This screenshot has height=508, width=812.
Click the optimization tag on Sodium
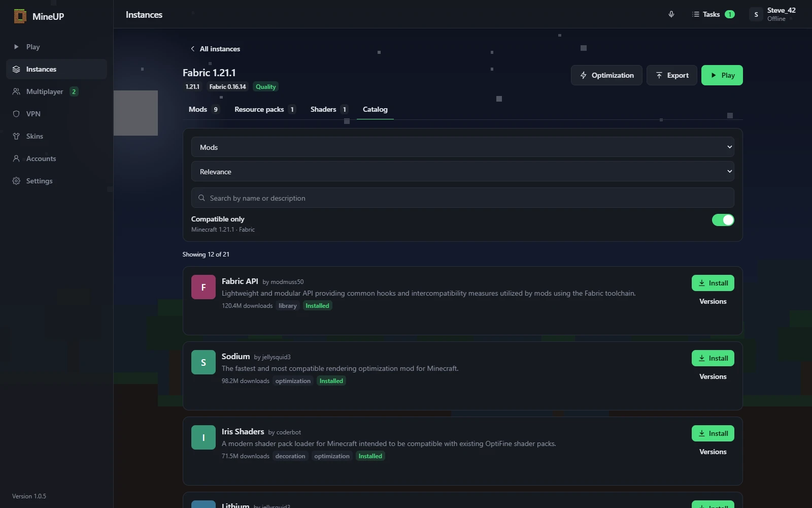pos(293,381)
